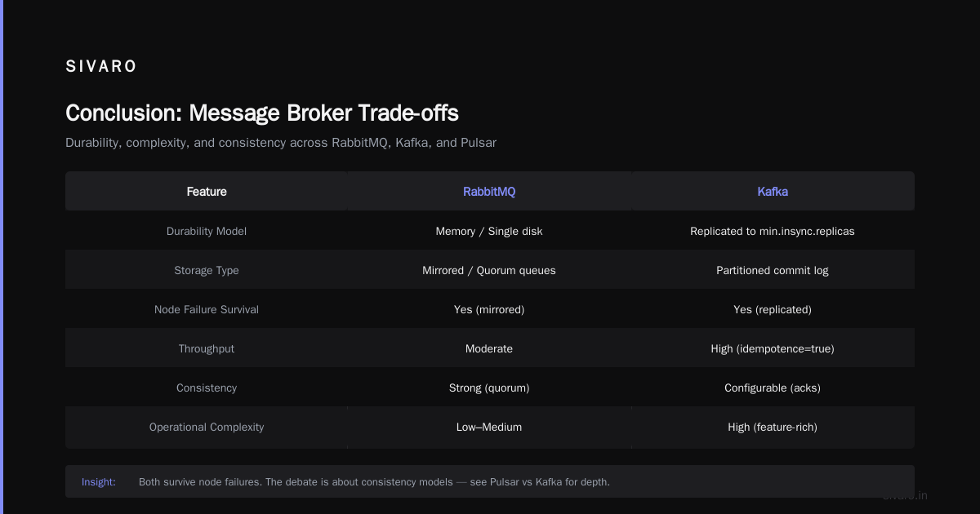Click the Partitioned commit log cell
Image resolution: width=980 pixels, height=514 pixels.
773,270
